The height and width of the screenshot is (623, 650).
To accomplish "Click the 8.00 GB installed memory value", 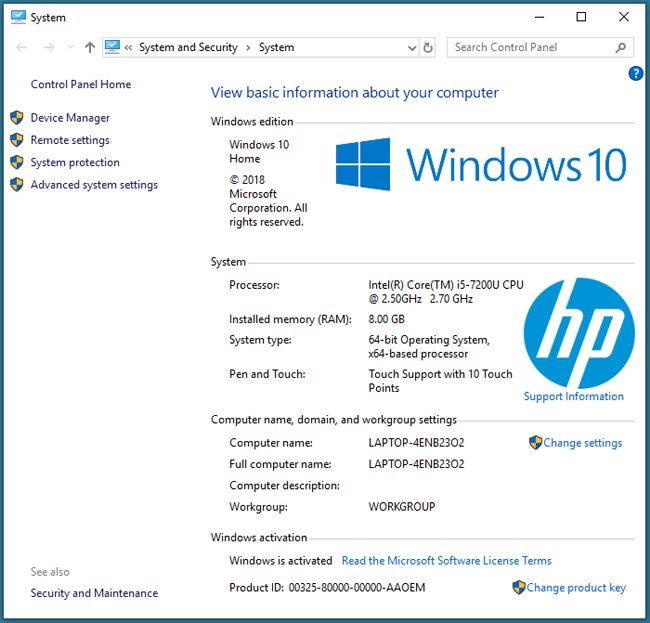I will click(386, 319).
